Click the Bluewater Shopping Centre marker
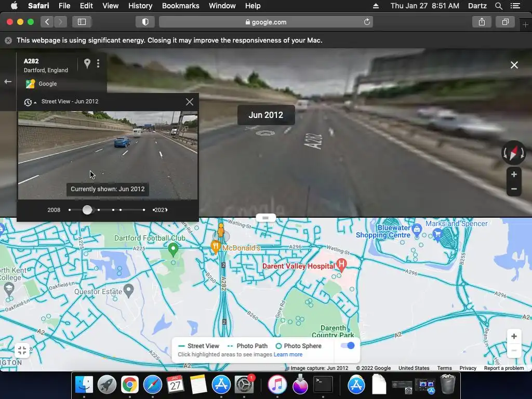The height and width of the screenshot is (399, 532). (x=417, y=230)
